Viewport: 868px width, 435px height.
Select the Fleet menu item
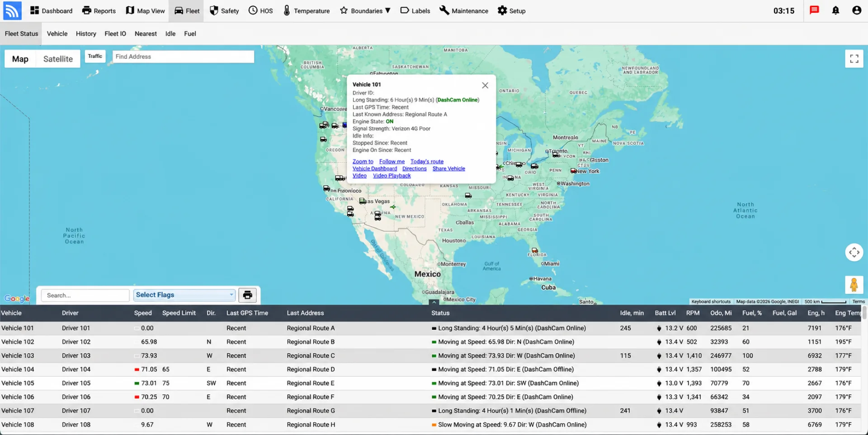pyautogui.click(x=187, y=11)
